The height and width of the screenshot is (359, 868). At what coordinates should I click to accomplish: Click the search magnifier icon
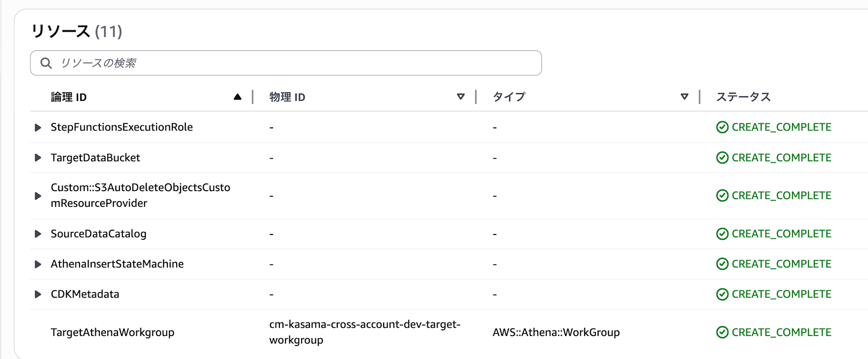coord(46,63)
